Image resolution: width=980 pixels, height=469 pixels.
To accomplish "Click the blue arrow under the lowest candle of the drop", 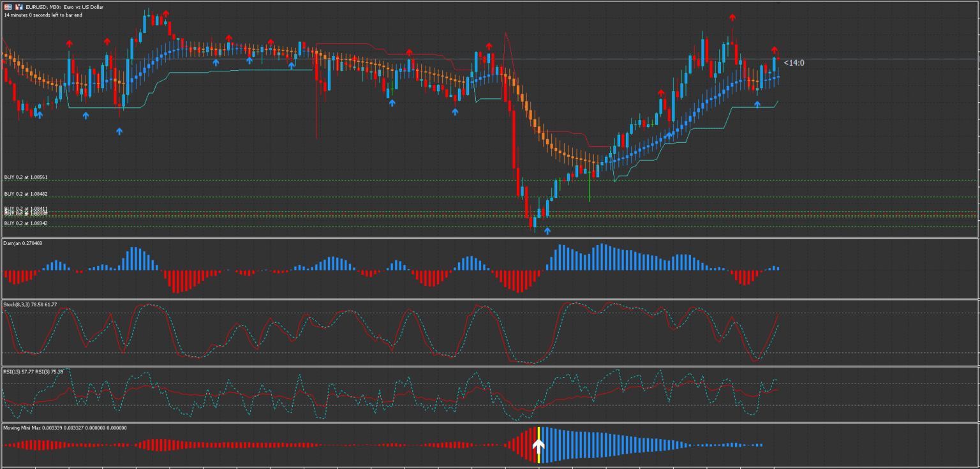I will click(547, 231).
